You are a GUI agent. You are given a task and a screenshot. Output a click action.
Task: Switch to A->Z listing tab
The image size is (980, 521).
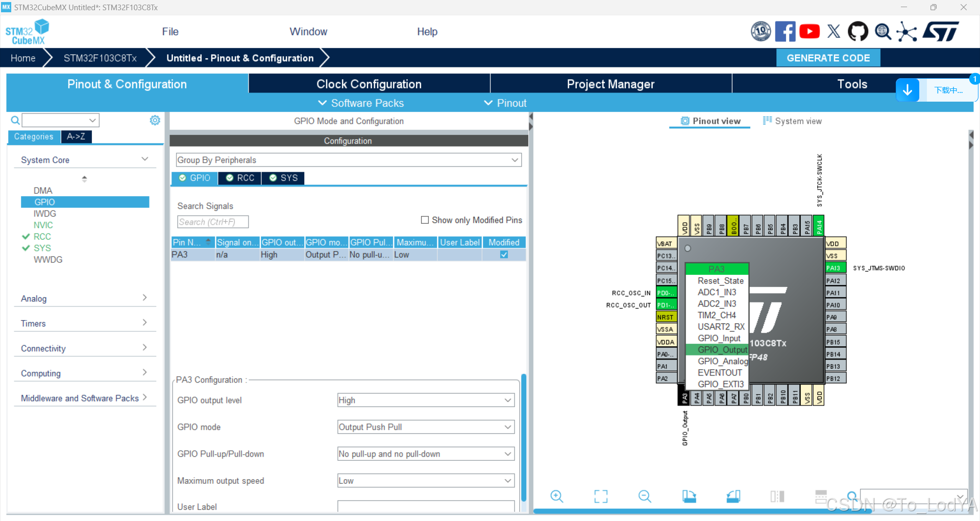pos(76,136)
